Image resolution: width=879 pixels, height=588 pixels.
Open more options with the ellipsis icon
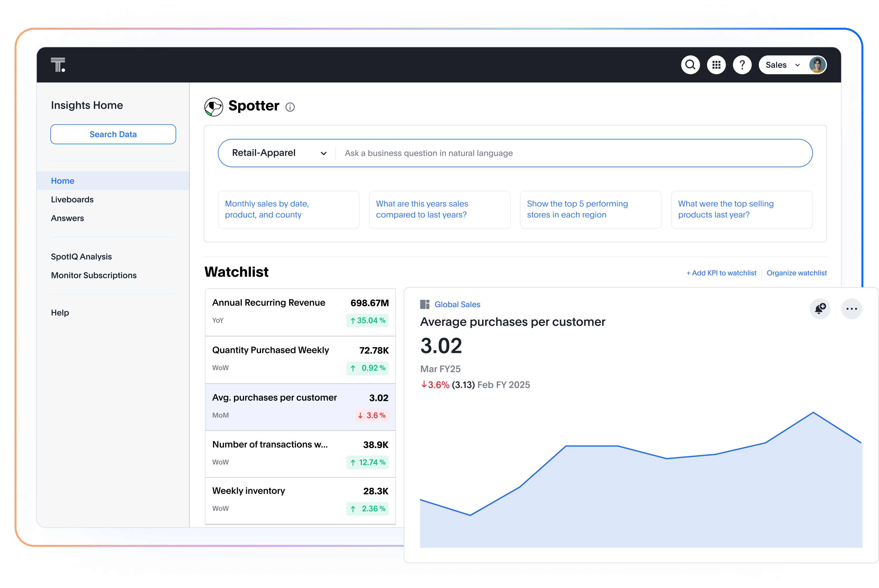852,309
